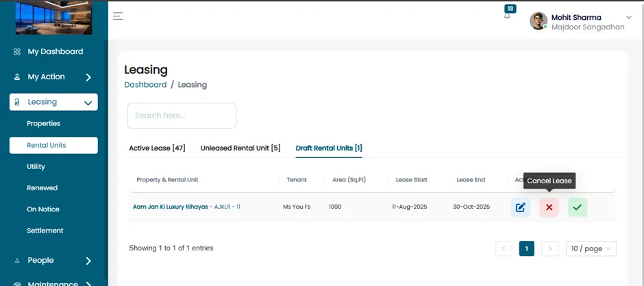Viewport: 644px width, 286px height.
Task: Click next page arrow button
Action: (x=550, y=248)
